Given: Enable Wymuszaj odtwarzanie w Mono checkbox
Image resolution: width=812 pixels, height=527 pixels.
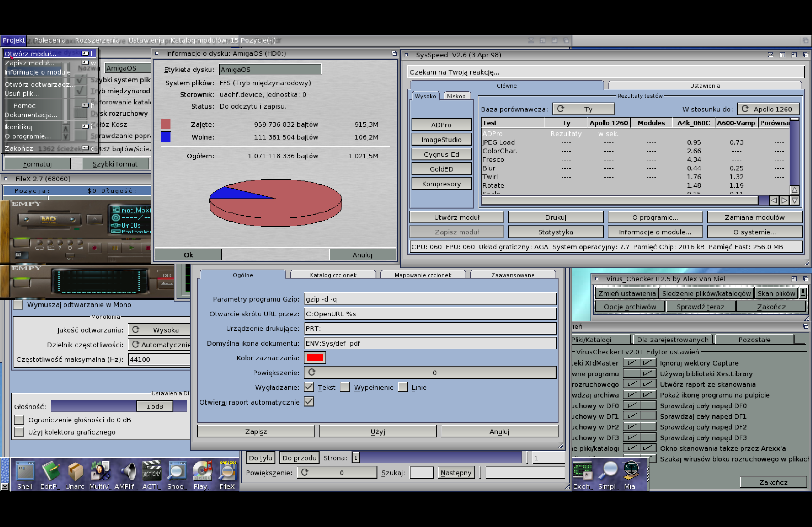Looking at the screenshot, I should (x=18, y=305).
